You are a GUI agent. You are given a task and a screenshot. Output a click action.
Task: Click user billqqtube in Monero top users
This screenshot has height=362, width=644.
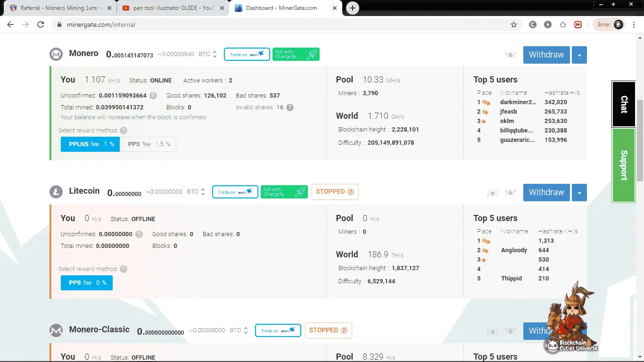(x=517, y=131)
